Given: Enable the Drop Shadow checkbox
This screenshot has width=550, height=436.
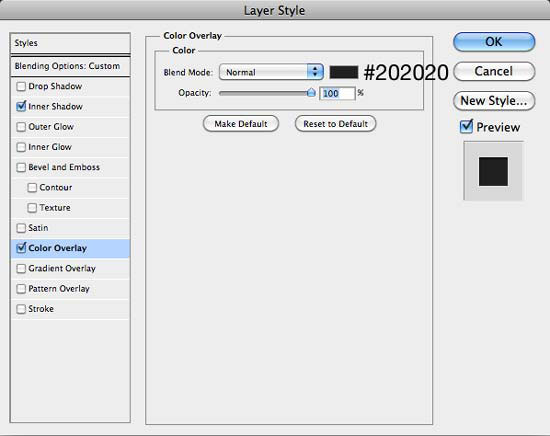Looking at the screenshot, I should click(21, 86).
